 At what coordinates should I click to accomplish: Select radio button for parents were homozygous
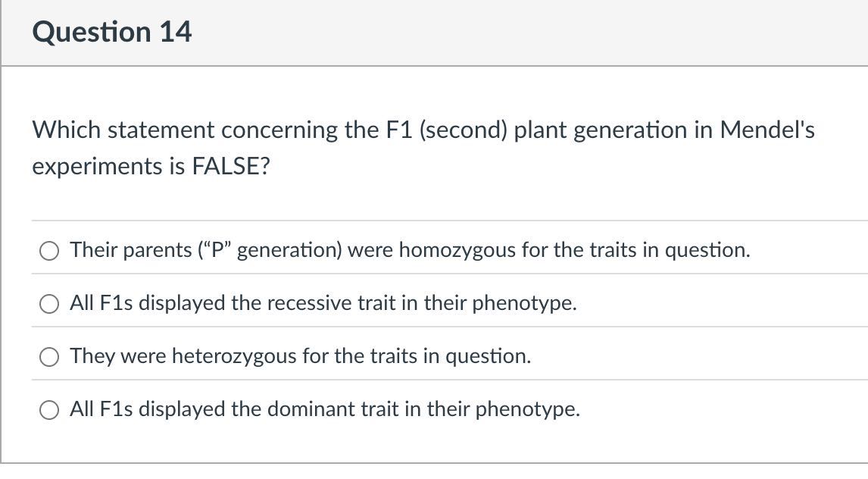(49, 251)
